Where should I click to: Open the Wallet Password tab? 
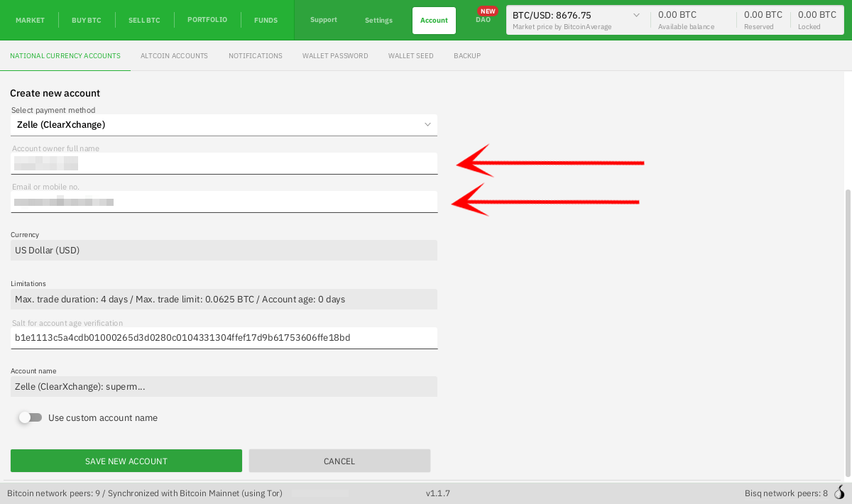(x=335, y=55)
